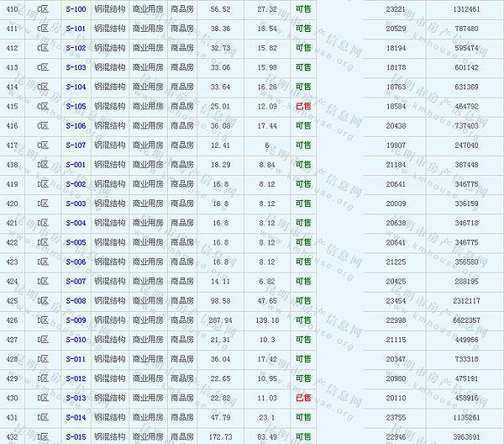
Task: Open the S-008 unit link
Action: (x=76, y=300)
